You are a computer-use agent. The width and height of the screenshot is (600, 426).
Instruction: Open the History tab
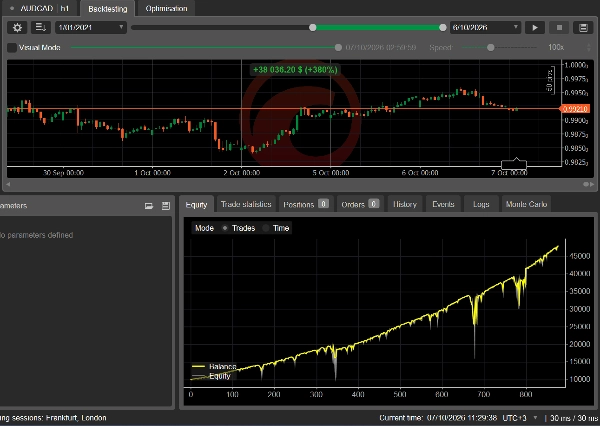404,204
